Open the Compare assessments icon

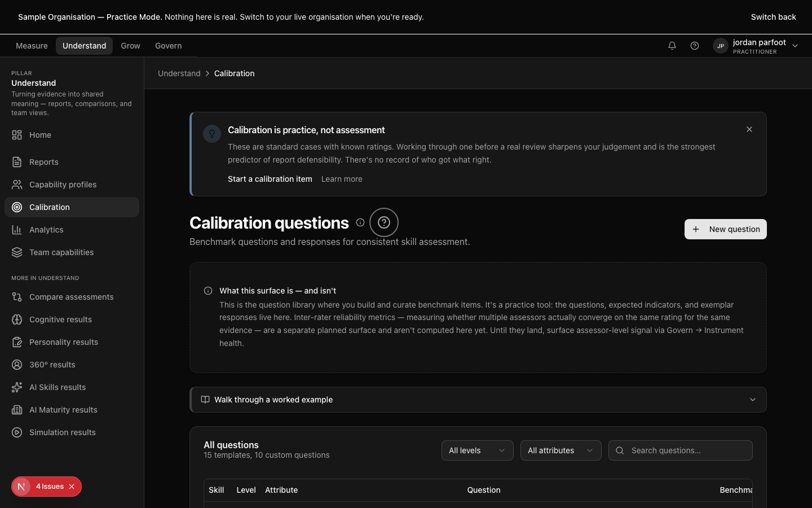(x=17, y=297)
